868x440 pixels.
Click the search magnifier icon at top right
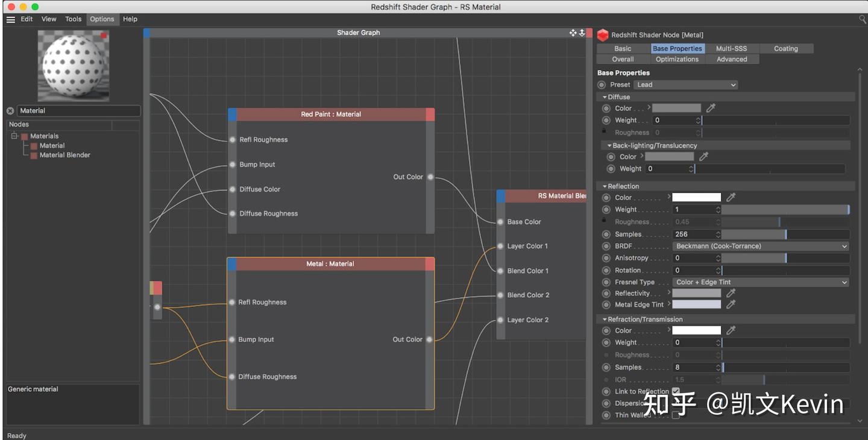[x=863, y=19]
